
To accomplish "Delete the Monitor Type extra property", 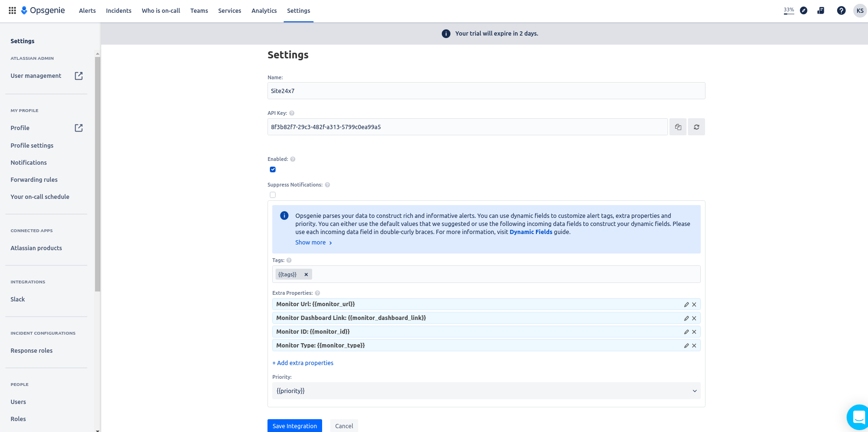I will click(x=694, y=345).
